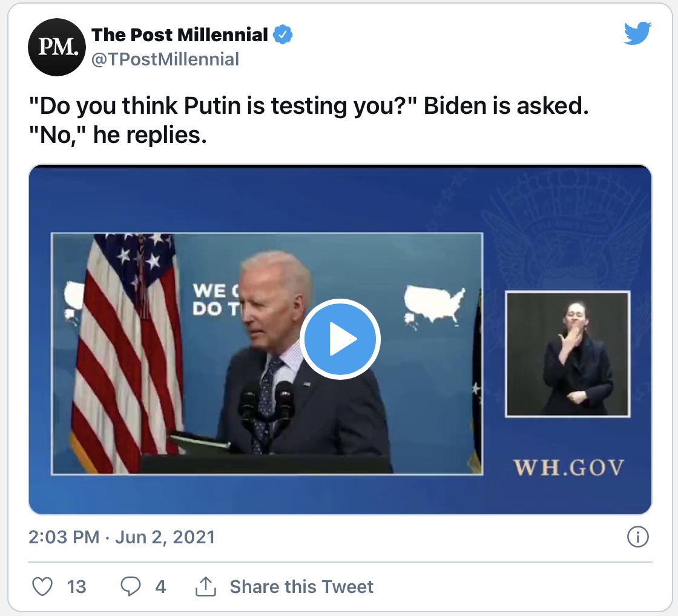678x616 pixels.
Task: Open the @TPostMillennial handle link
Action: point(165,59)
